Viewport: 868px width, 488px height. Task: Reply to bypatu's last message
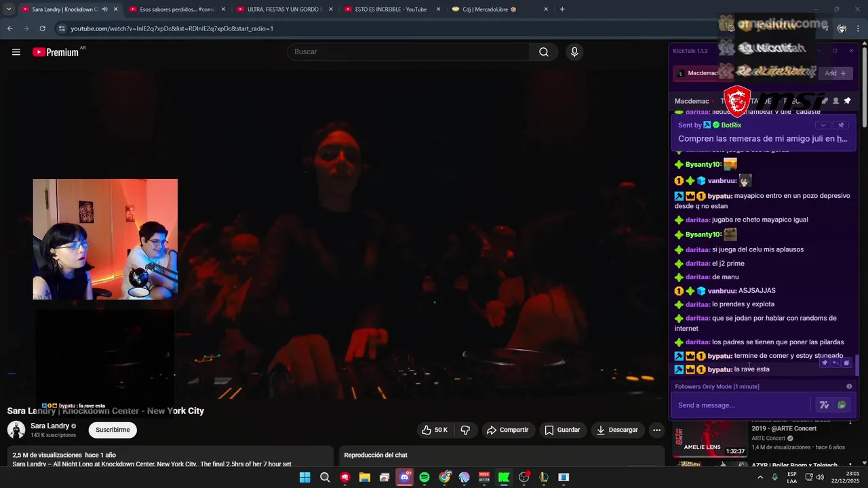pos(835,363)
